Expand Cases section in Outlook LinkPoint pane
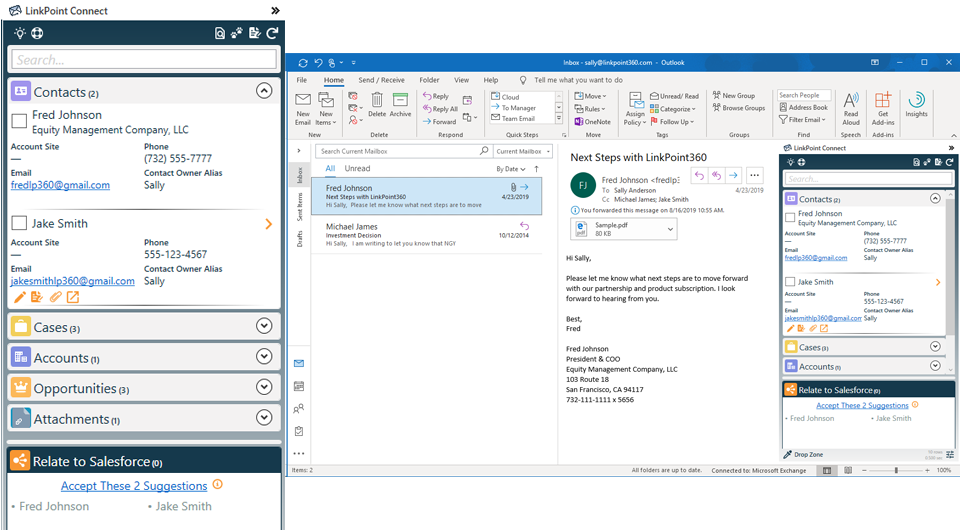The width and height of the screenshot is (960, 530). pos(935,346)
